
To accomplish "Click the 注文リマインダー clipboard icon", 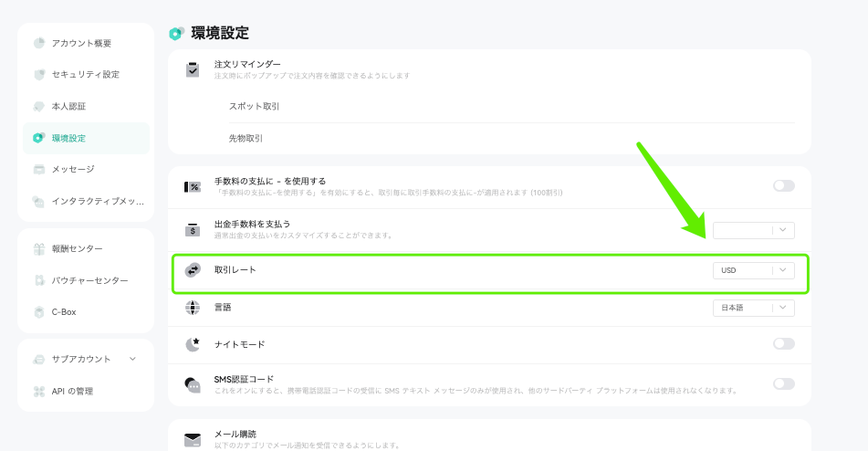I will point(193,69).
